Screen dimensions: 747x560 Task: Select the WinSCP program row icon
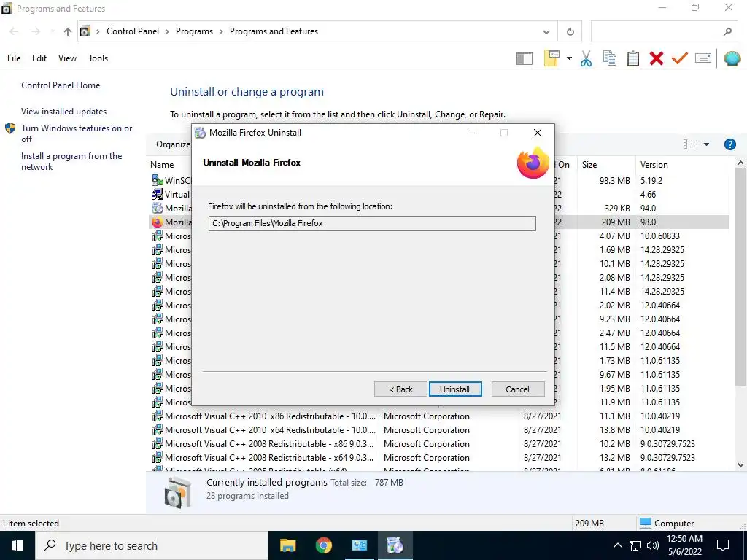(158, 181)
